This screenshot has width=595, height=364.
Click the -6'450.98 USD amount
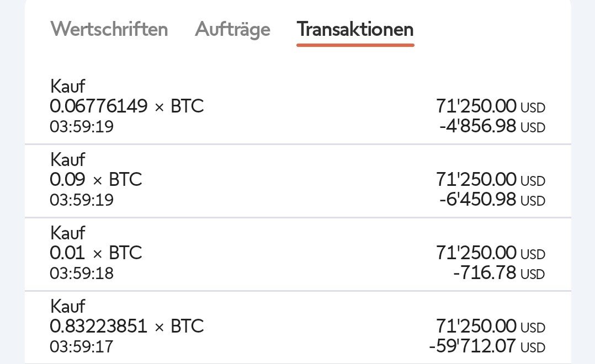coord(492,200)
